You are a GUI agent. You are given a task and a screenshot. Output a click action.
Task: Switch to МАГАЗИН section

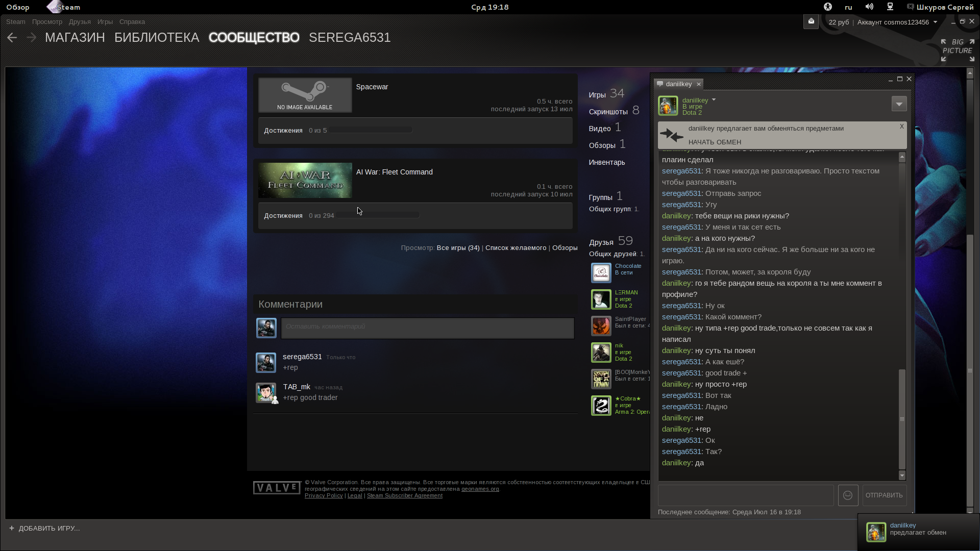75,38
